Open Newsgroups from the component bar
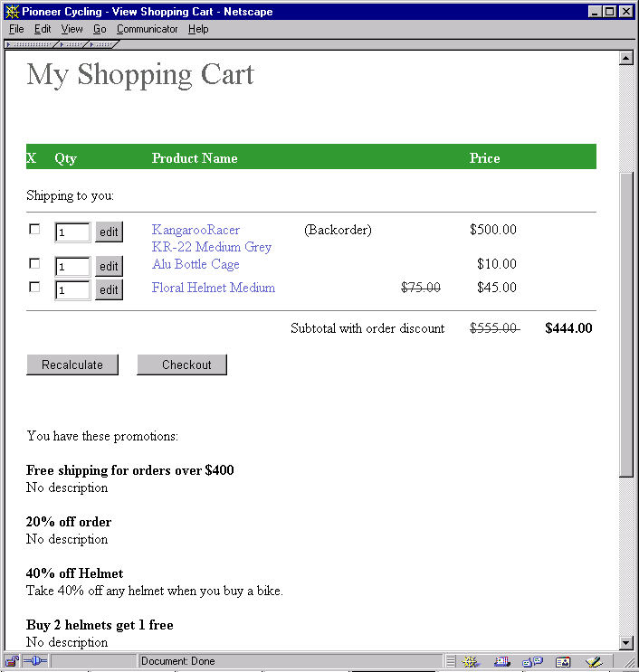This screenshot has width=639, height=672. pos(532,662)
